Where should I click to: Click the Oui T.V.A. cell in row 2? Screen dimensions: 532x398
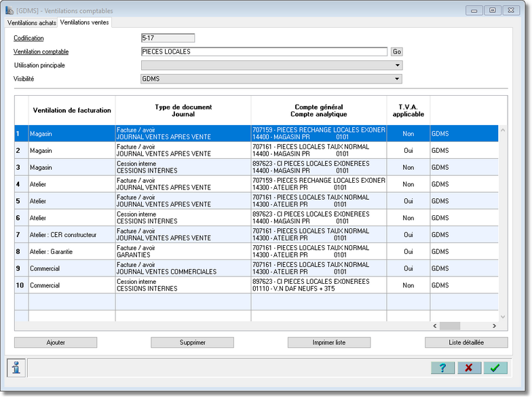(408, 151)
